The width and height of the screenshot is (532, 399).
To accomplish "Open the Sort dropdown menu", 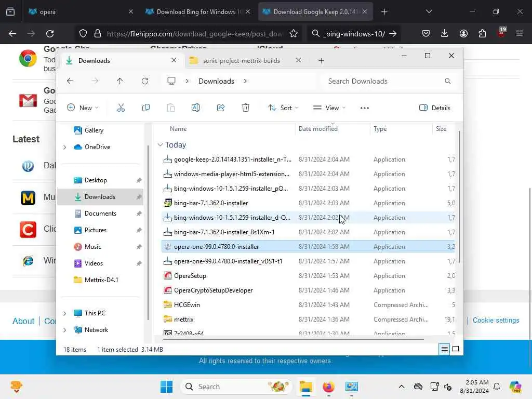I will click(x=283, y=108).
